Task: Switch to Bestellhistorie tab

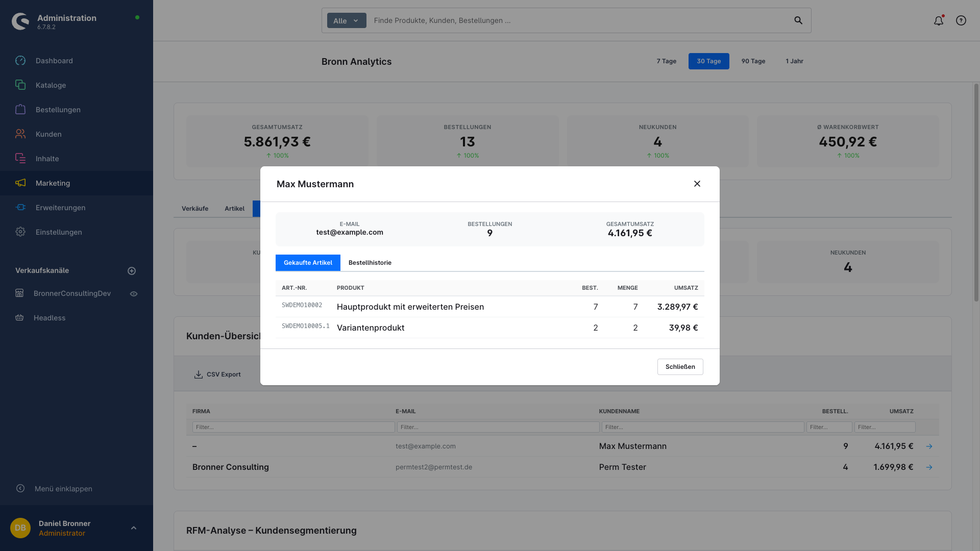Action: coord(370,263)
